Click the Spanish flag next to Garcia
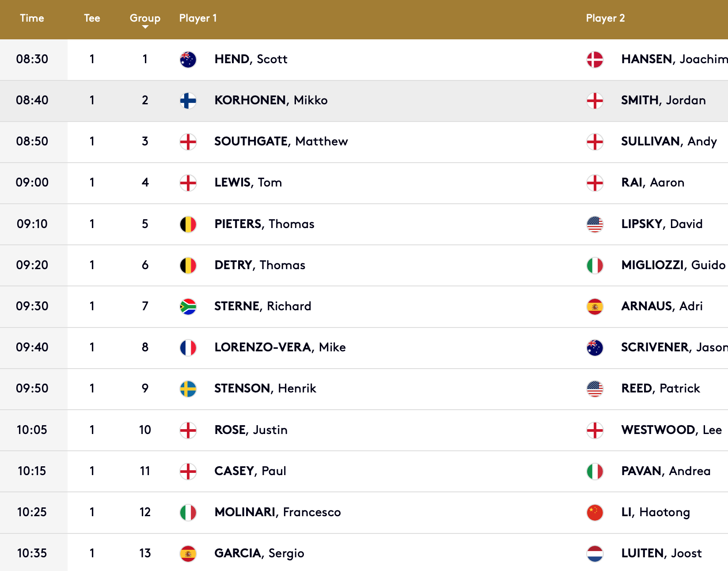The height and width of the screenshot is (571, 728). tap(188, 553)
